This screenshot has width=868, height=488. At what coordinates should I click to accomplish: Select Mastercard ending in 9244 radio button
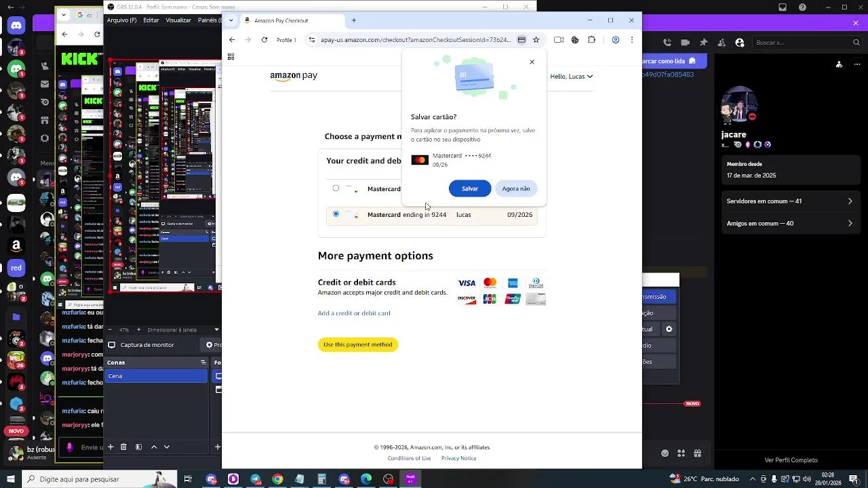336,214
